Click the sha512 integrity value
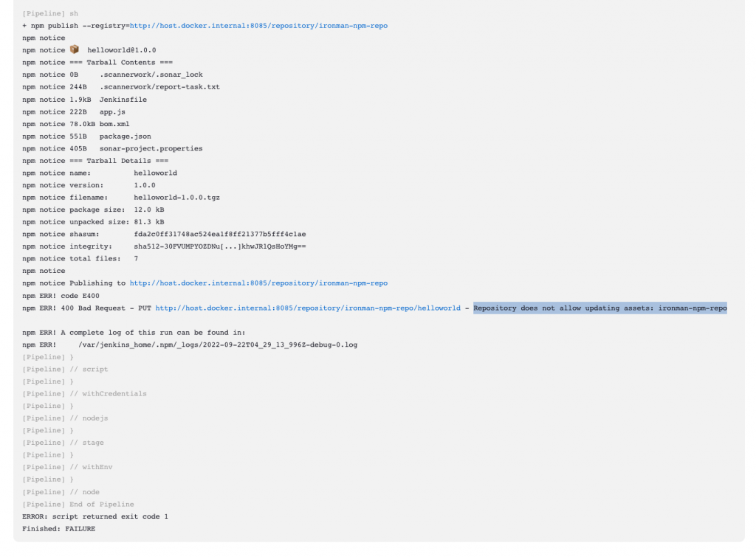This screenshot has width=756, height=557. (x=220, y=246)
